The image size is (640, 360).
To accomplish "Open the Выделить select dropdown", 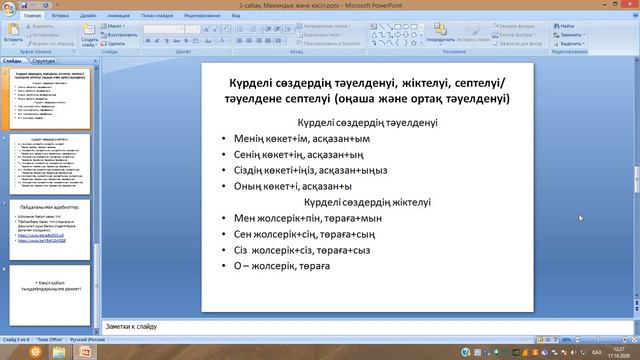I will [x=569, y=43].
